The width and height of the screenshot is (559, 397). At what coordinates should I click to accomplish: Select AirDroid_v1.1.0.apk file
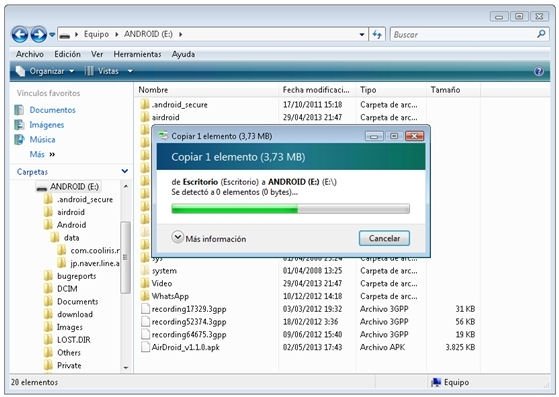pos(185,347)
